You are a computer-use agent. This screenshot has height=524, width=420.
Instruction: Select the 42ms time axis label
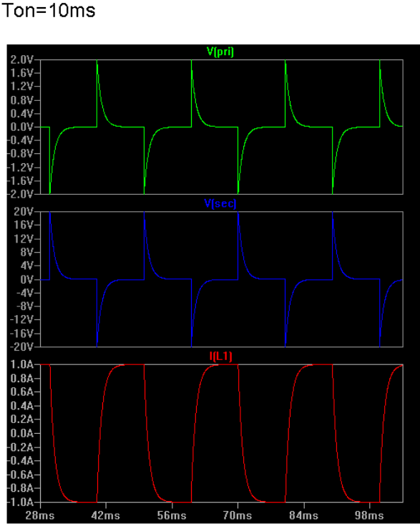tap(106, 515)
